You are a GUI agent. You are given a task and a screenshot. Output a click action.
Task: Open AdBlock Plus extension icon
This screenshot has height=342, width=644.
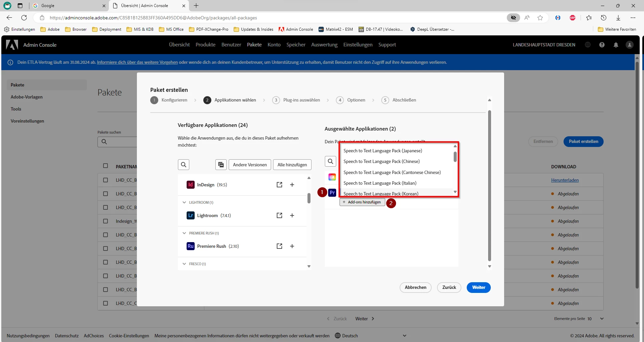(573, 18)
